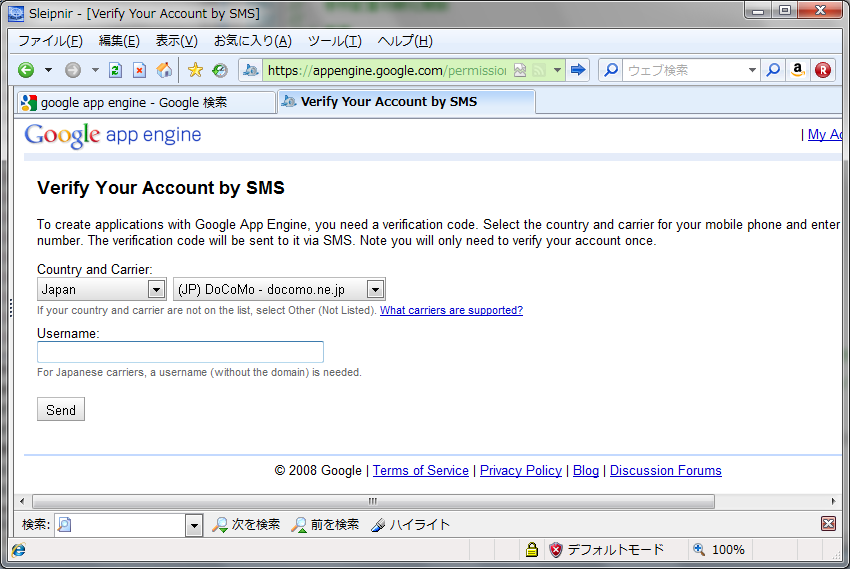
Task: Click 前を検索 find previous button
Action: tap(325, 525)
